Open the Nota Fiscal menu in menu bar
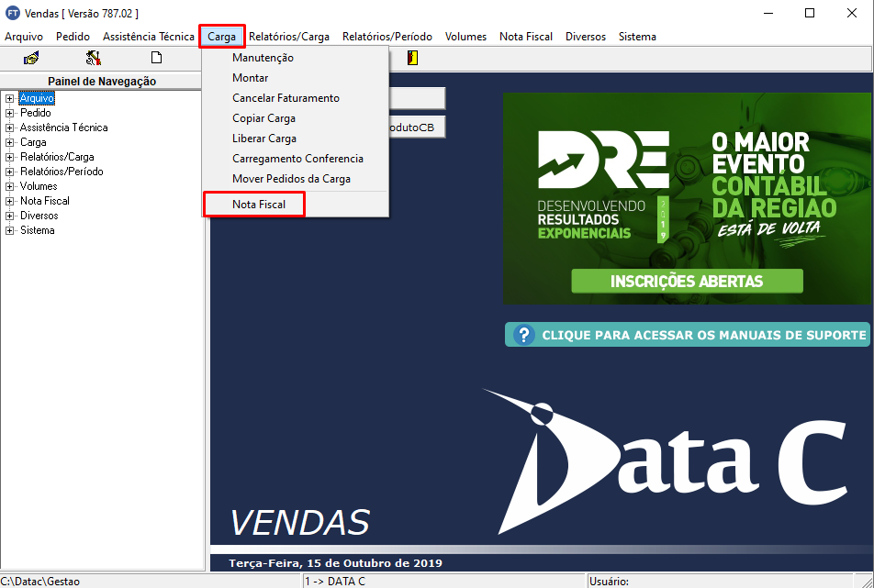This screenshot has height=588, width=874. [x=526, y=37]
